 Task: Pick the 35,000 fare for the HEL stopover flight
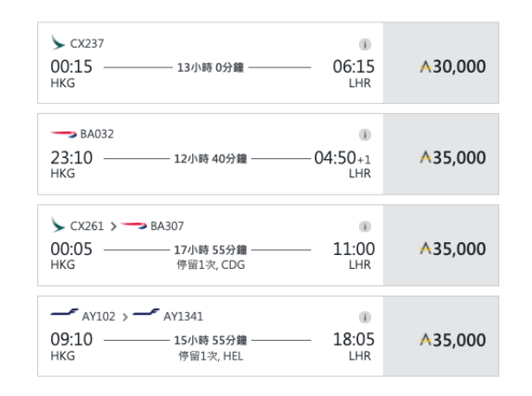(452, 339)
